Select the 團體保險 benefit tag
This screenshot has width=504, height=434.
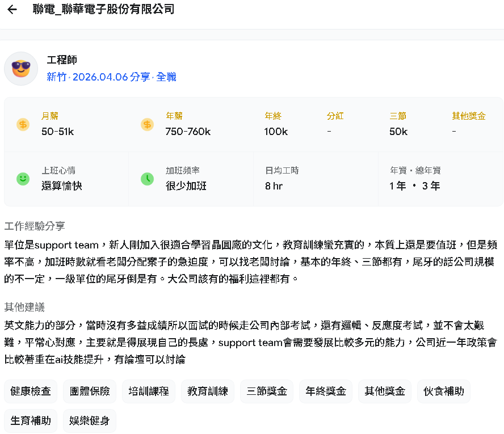(90, 391)
